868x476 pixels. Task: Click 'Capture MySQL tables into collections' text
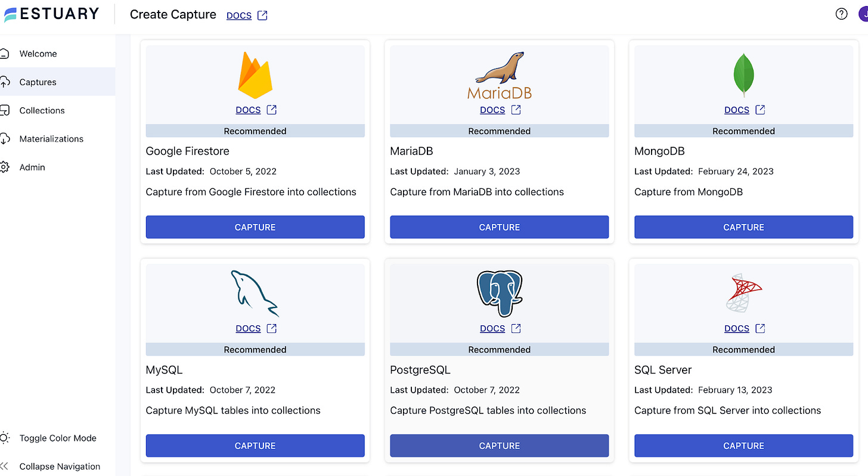pos(233,410)
